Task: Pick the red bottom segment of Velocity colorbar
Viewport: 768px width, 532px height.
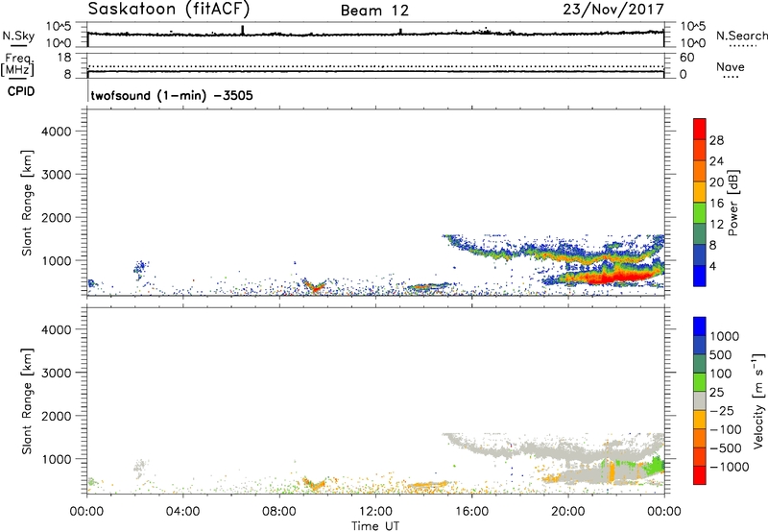Action: tap(700, 475)
